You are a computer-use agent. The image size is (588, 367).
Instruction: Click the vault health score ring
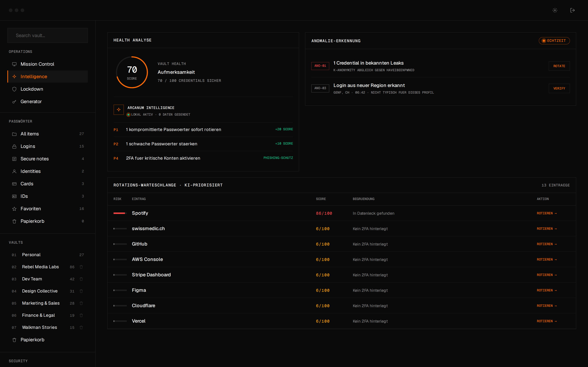tap(132, 72)
